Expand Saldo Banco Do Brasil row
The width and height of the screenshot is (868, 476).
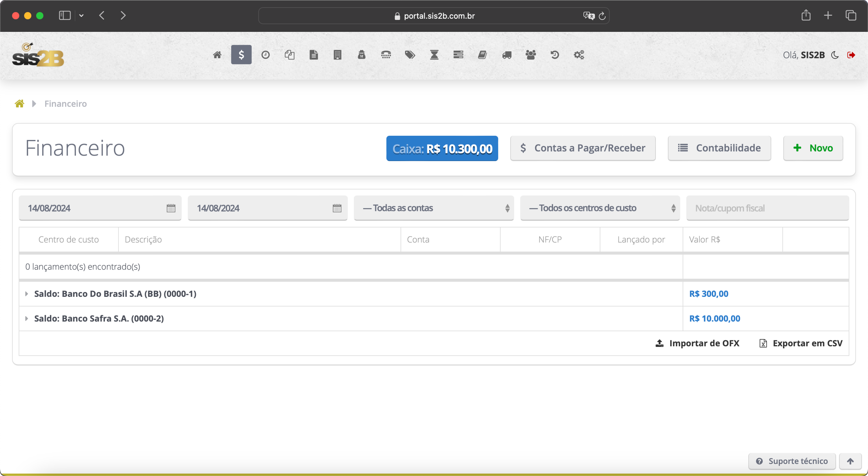point(27,294)
